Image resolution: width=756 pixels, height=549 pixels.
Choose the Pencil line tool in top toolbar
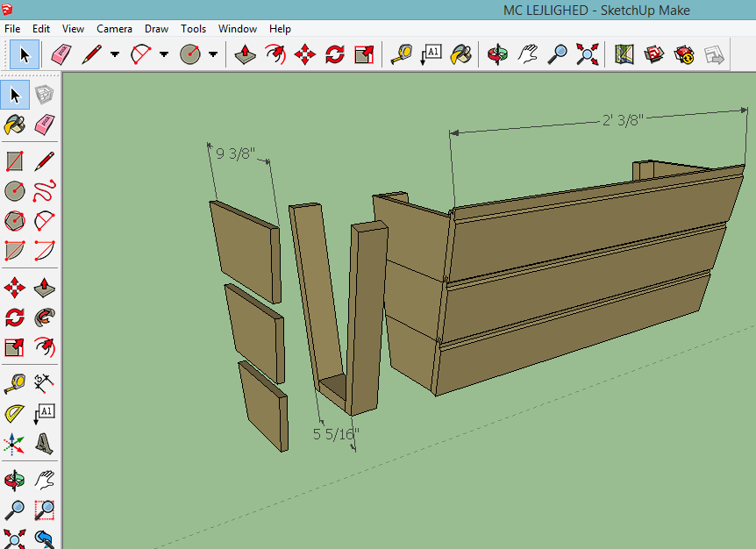[x=91, y=54]
